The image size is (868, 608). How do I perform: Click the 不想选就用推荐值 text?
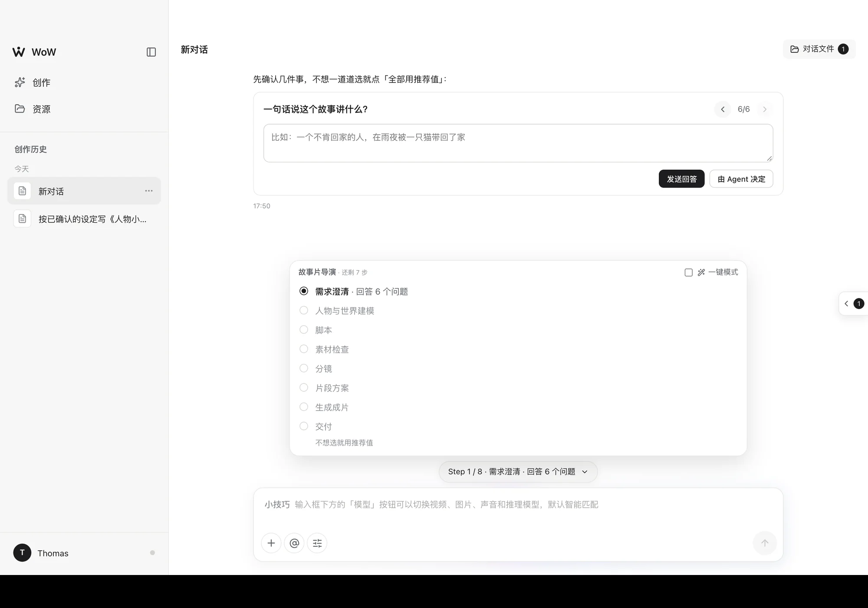(x=344, y=443)
